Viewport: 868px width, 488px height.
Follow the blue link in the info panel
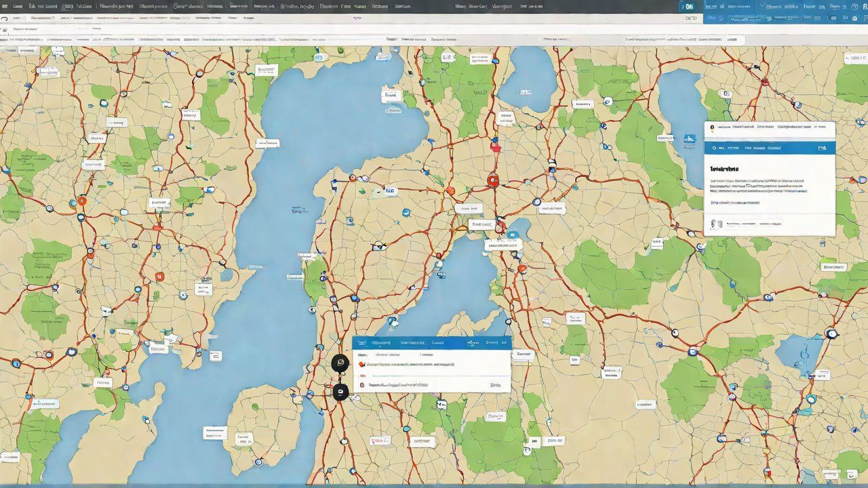[x=734, y=202]
